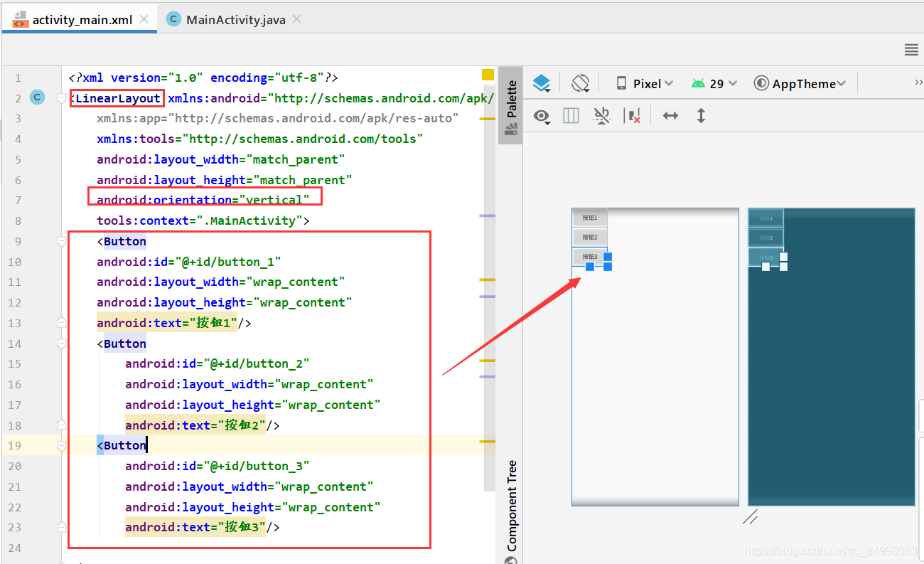Click the yellow inspection warning indicator
This screenshot has height=564, width=924.
488,75
